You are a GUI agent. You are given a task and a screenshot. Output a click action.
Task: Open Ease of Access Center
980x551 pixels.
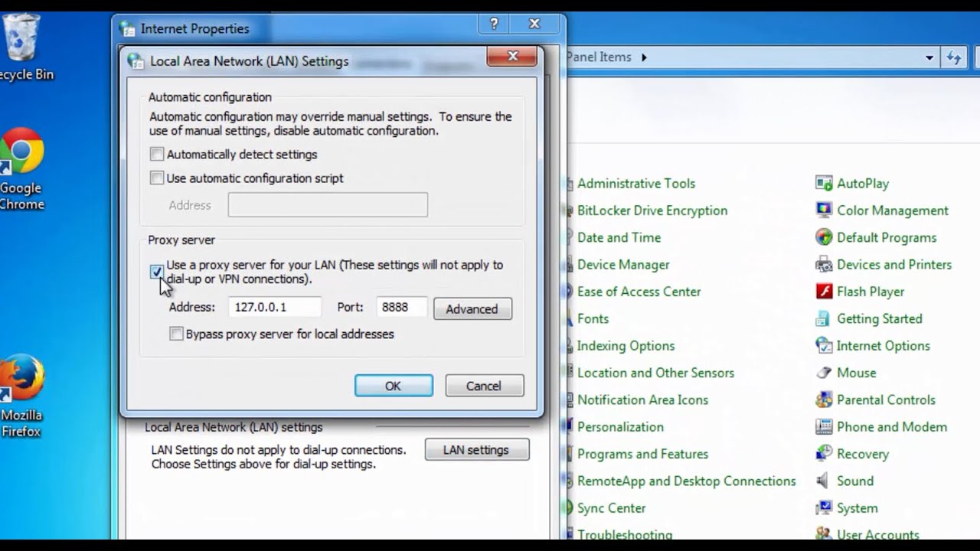pyautogui.click(x=639, y=292)
